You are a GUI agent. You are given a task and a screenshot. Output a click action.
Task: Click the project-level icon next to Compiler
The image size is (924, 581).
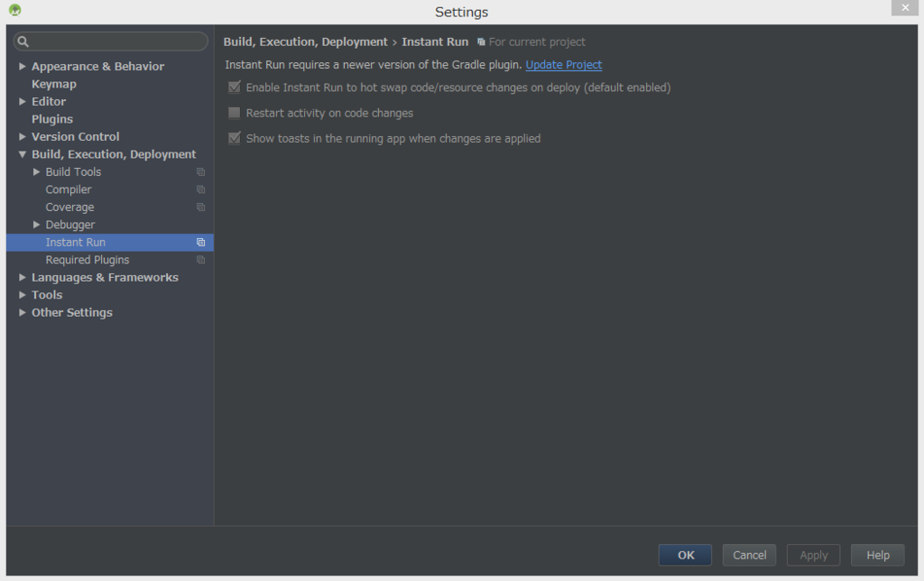[200, 189]
